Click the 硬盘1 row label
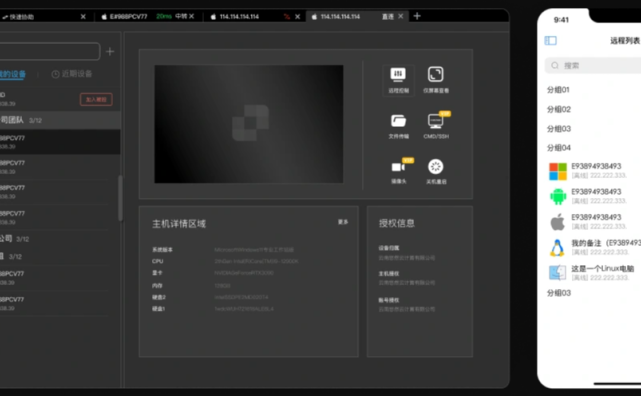 coord(159,309)
